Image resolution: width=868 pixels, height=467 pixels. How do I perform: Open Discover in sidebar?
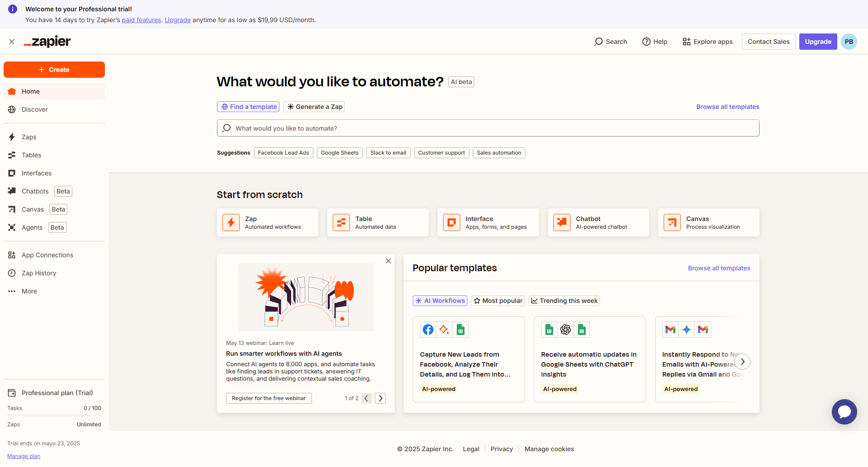tap(54, 109)
